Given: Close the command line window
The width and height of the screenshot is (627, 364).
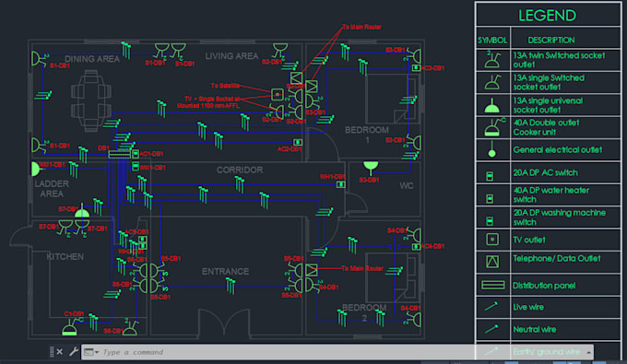Looking at the screenshot, I should click(x=60, y=352).
